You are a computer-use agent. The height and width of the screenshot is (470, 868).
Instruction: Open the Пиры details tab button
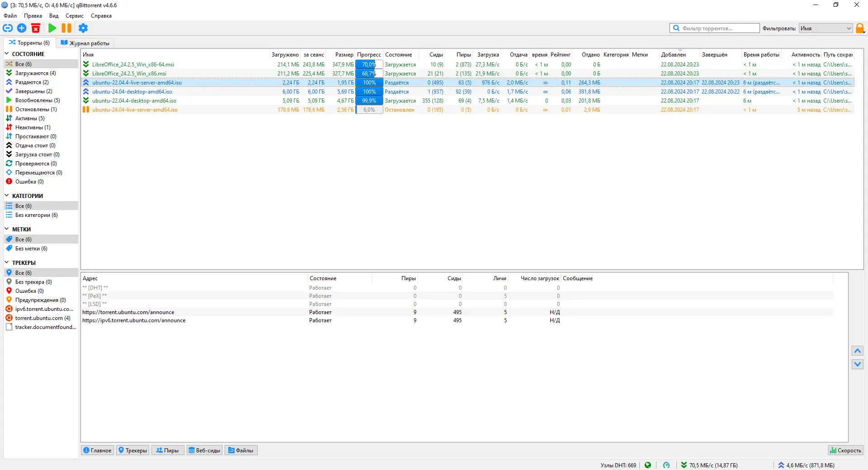click(x=168, y=450)
